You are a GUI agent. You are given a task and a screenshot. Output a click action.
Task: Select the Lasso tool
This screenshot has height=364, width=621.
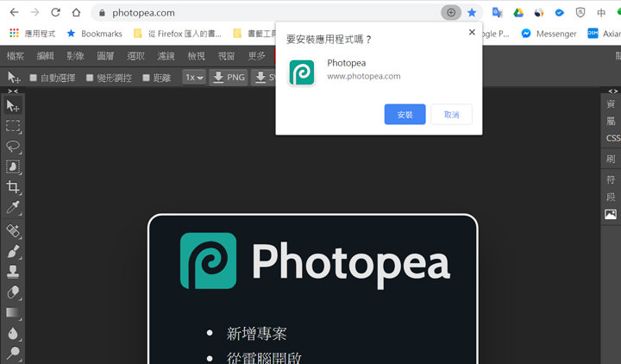(13, 146)
